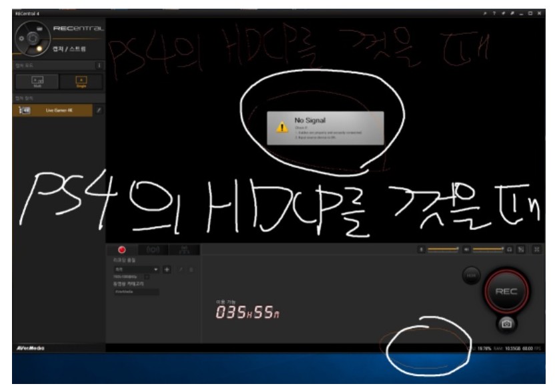557x392 pixels.
Task: Open the file sharing segment on dial
Action: pyautogui.click(x=39, y=29)
